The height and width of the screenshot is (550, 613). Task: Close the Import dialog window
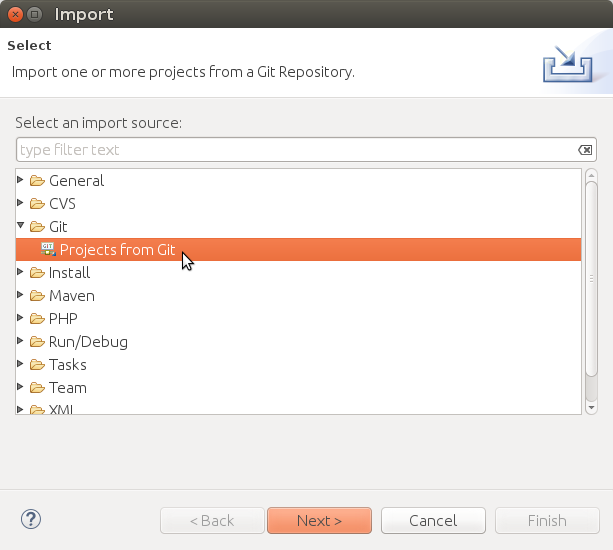click(x=13, y=14)
